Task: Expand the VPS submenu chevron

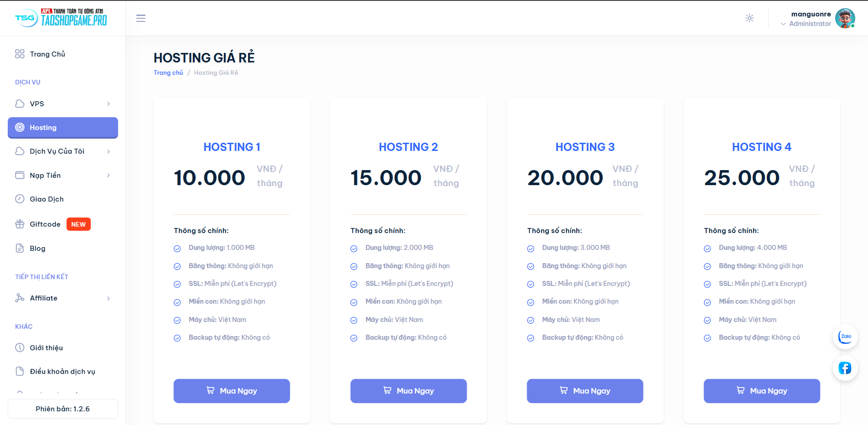Action: (x=108, y=104)
